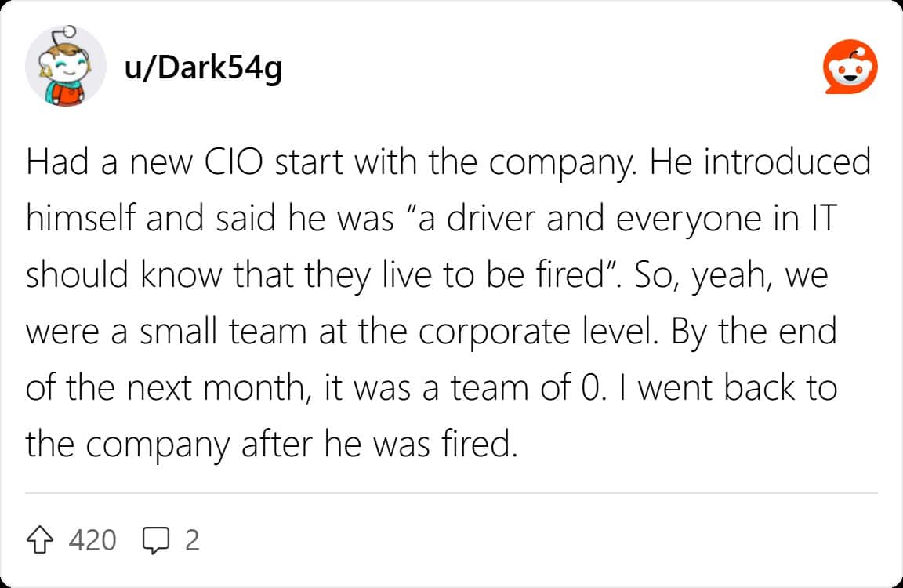Open the u/Dark54g username profile link
This screenshot has width=903, height=588.
[x=203, y=69]
